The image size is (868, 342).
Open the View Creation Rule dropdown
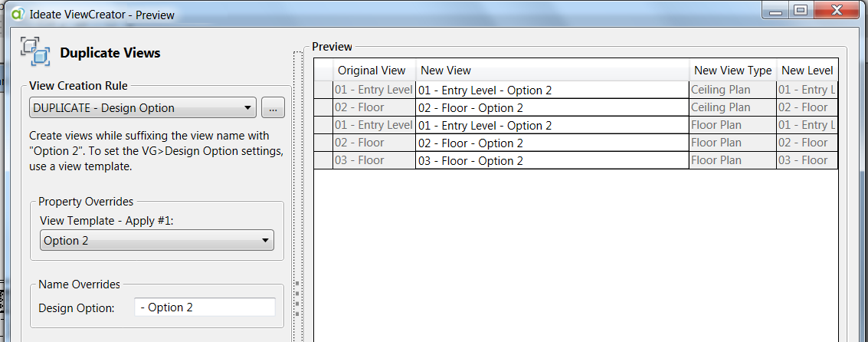[142, 108]
